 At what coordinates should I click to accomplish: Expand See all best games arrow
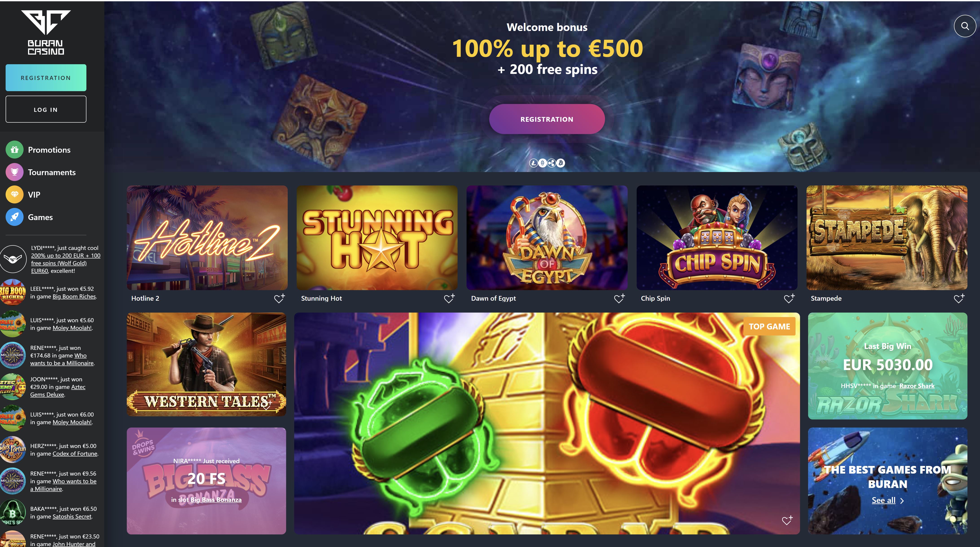point(902,501)
